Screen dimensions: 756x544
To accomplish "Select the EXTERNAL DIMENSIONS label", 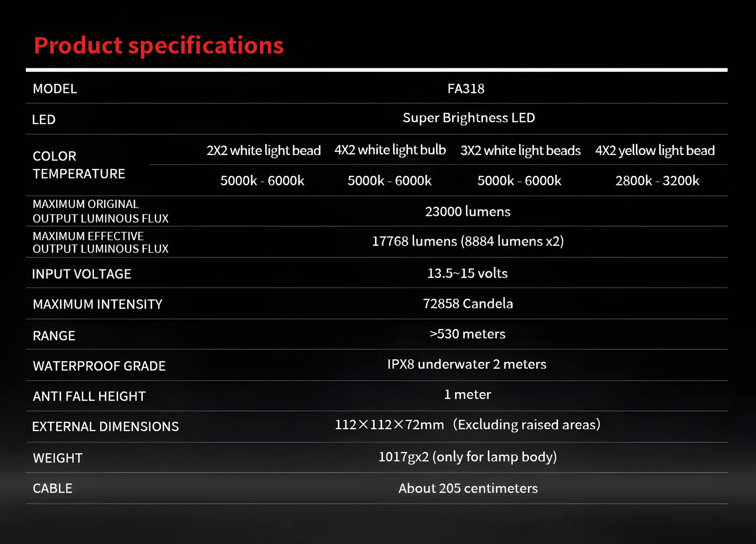I will tap(105, 427).
